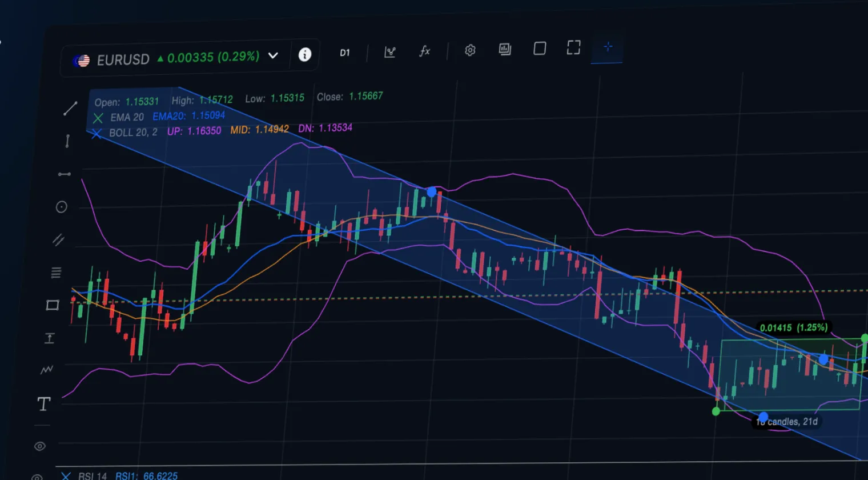868x480 pixels.
Task: Click the Bollinger DN value 1.13534
Action: tap(335, 127)
